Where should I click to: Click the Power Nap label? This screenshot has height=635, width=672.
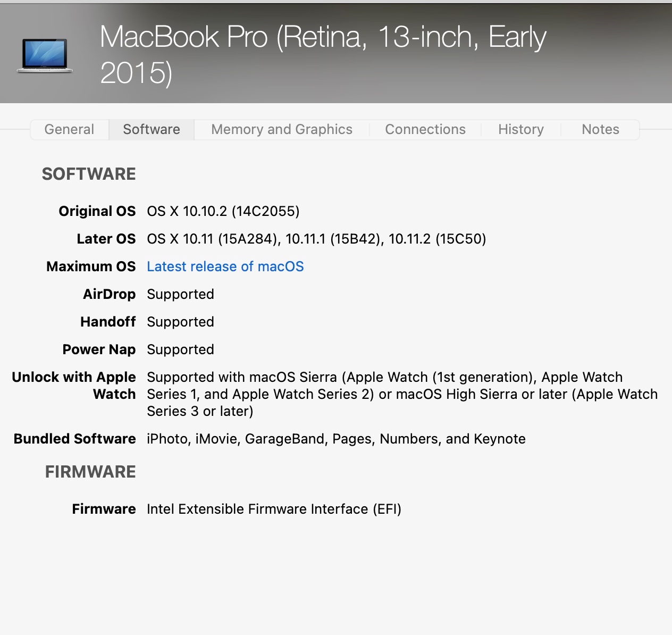coord(99,349)
